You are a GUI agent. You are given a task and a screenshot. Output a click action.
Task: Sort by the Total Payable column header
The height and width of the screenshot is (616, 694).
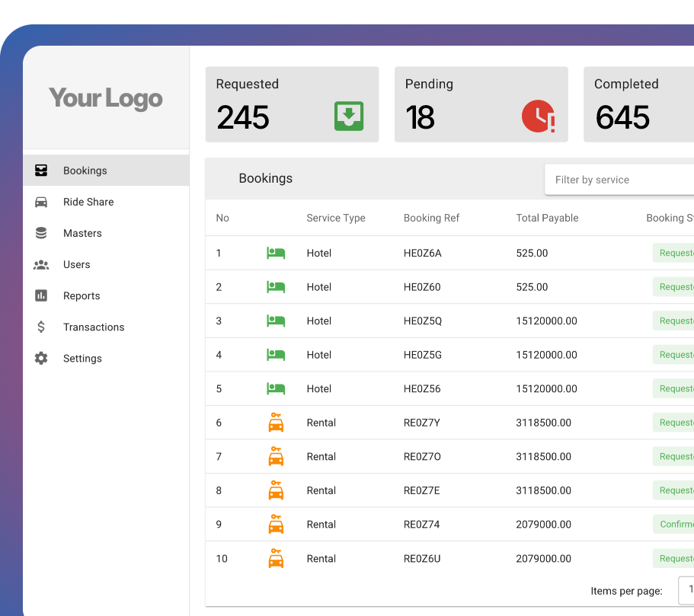[x=547, y=218]
